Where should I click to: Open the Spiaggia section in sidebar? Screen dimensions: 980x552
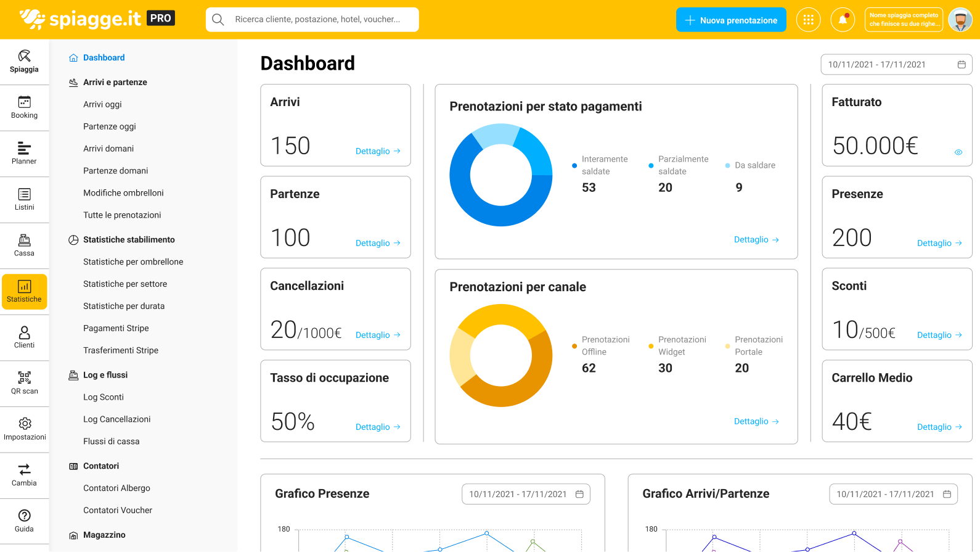tap(24, 62)
